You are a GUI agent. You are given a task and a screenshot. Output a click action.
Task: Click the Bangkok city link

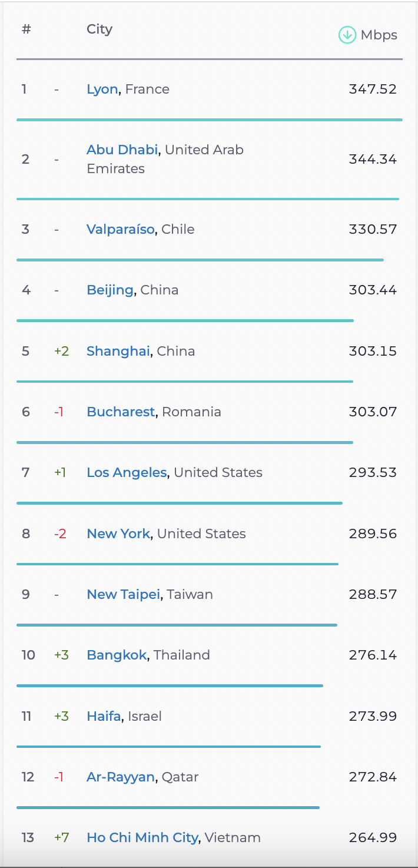[117, 655]
